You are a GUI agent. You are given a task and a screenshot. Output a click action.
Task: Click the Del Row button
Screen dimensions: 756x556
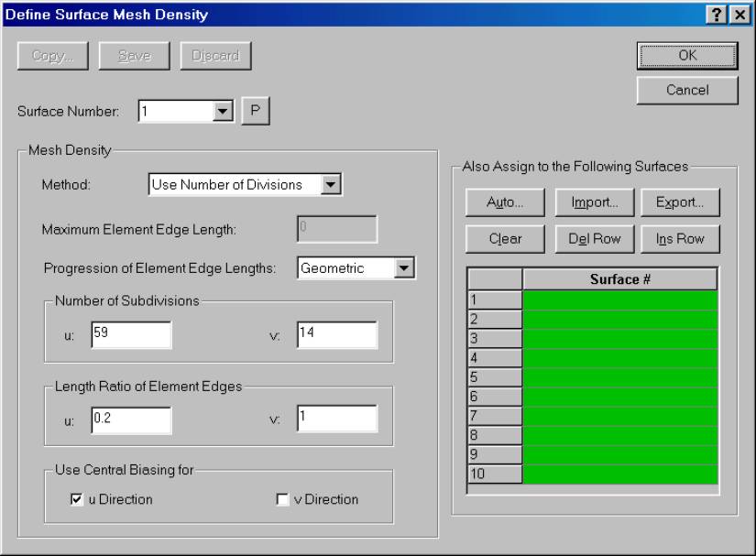point(593,239)
